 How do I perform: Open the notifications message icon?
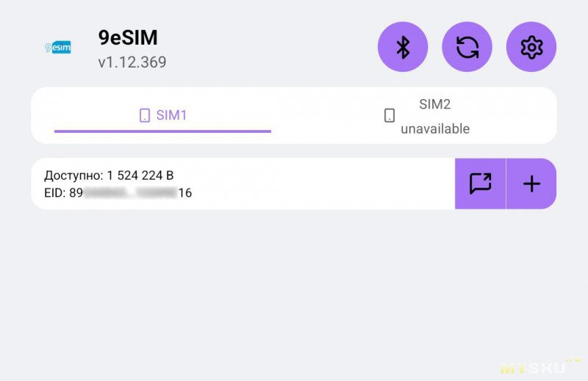point(480,184)
